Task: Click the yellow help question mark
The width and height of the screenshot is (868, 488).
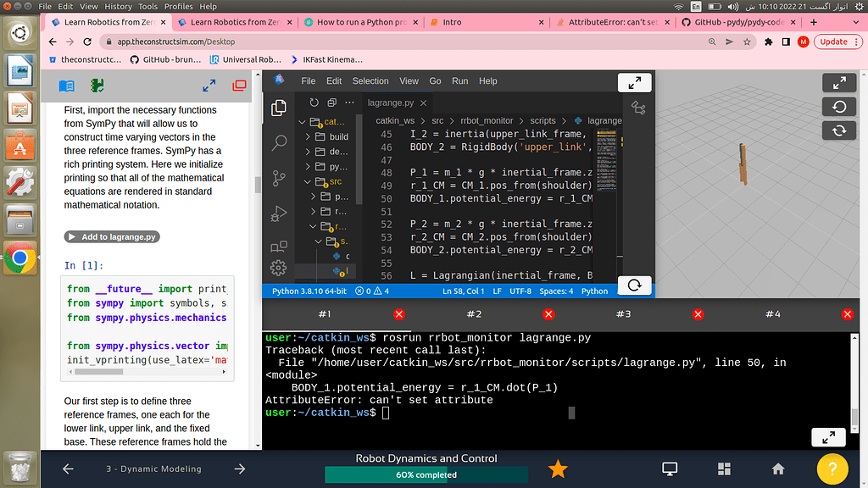Action: [x=832, y=469]
